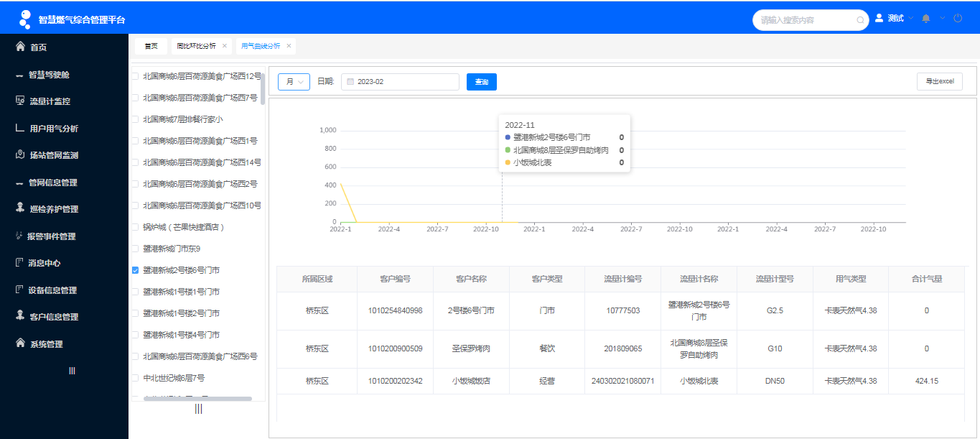
Task: Click the search box 请输入搜索内容
Action: click(x=811, y=20)
